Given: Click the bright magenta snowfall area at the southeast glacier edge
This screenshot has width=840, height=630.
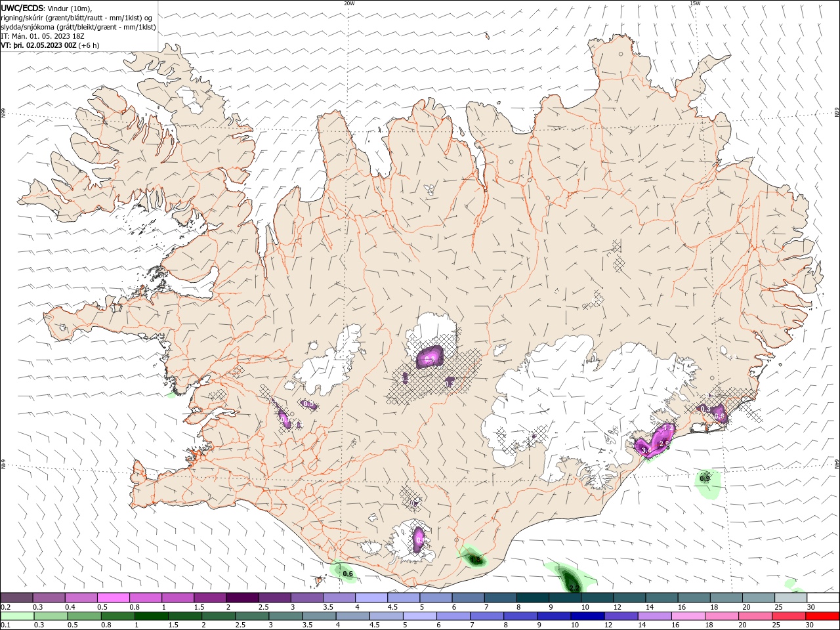Looking at the screenshot, I should pos(656,440).
